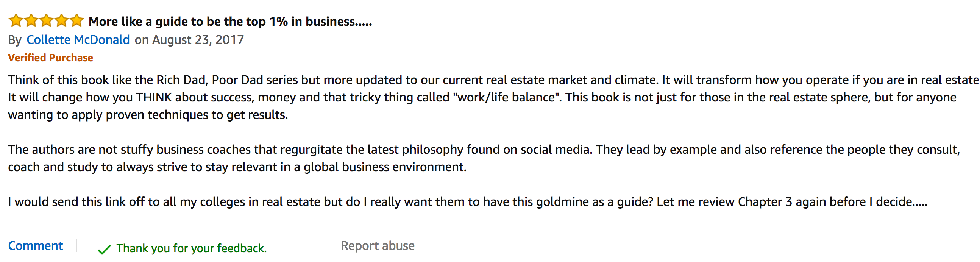Click the fourth gold rating star
This screenshot has height=262, width=980.
(61, 20)
